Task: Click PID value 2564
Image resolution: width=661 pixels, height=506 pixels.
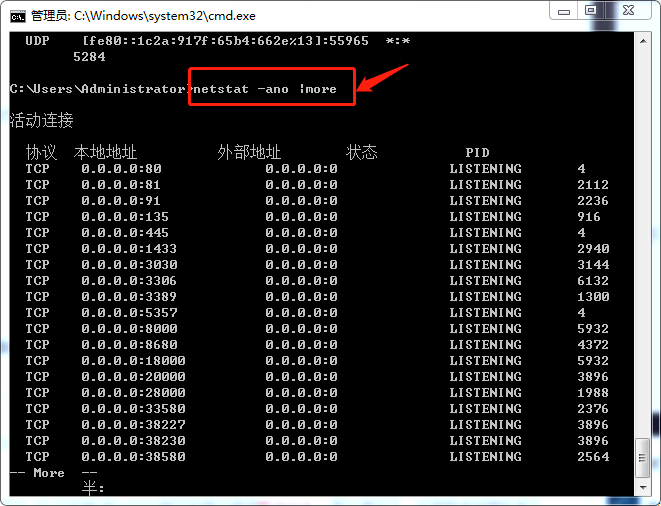Action: [593, 457]
